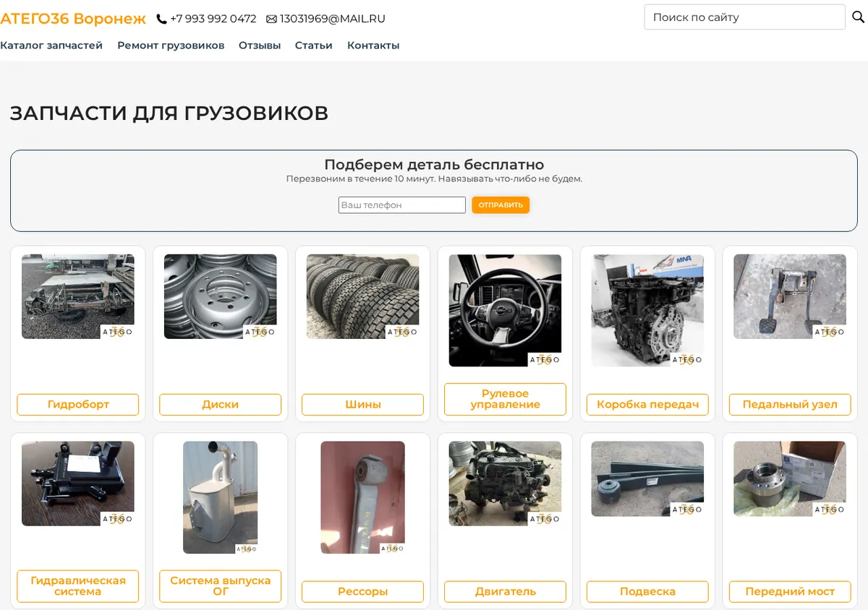Click the phone icon by number
Viewport: 868px width, 610px height.
(x=161, y=20)
